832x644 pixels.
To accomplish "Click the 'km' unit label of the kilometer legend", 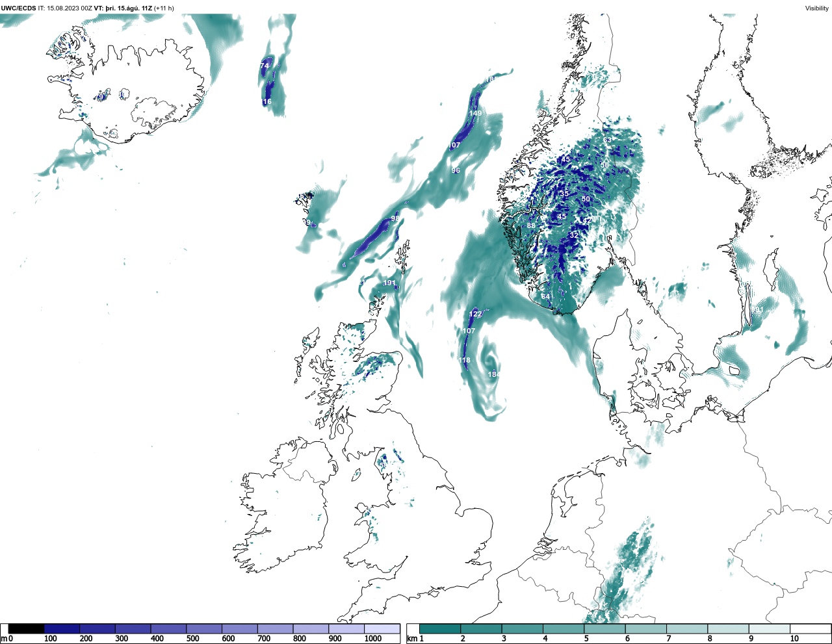I will point(411,639).
